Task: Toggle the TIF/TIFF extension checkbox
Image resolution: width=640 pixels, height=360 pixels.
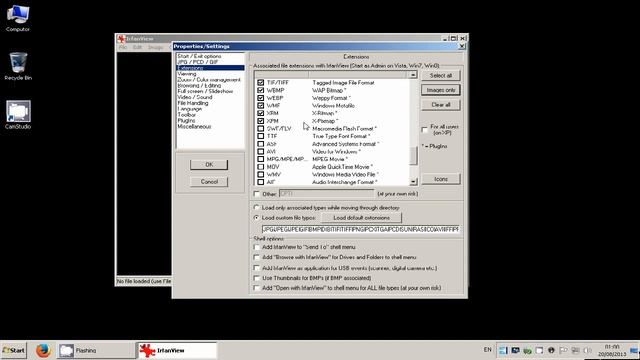Action: coord(260,82)
